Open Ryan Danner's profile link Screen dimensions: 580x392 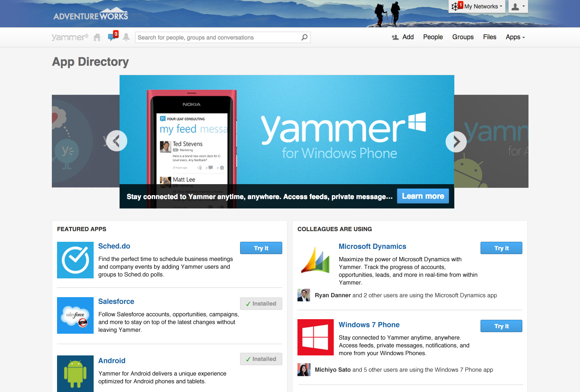(x=332, y=295)
